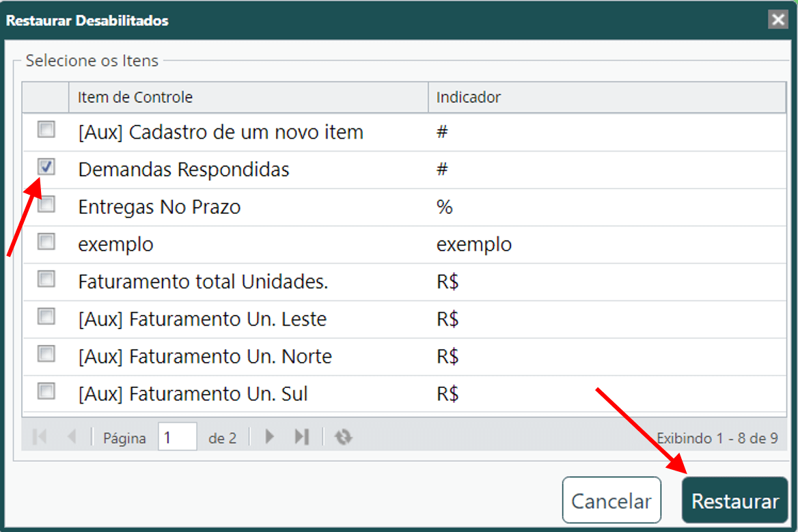This screenshot has height=532, width=798.
Task: Close the Restaurar Desabilitados dialog
Action: click(x=778, y=20)
